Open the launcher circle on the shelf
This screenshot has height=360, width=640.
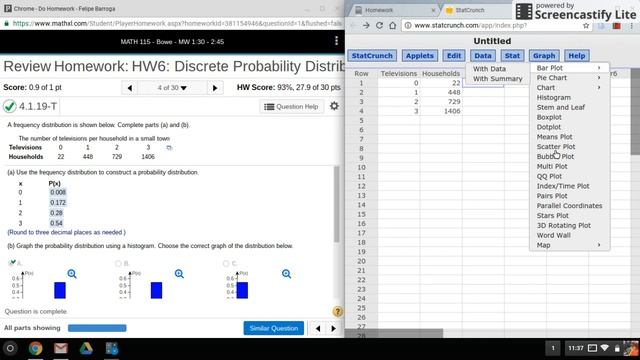(x=10, y=348)
